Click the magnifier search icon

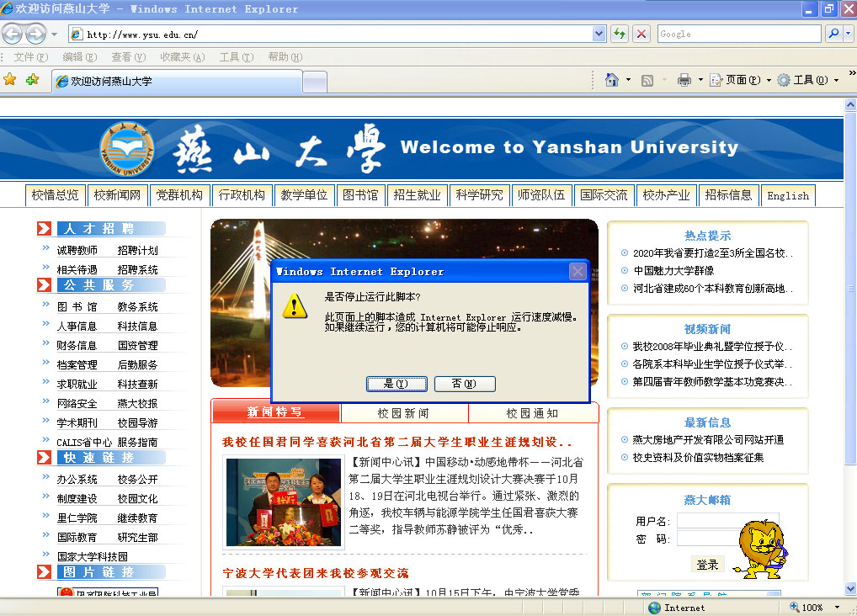833,34
